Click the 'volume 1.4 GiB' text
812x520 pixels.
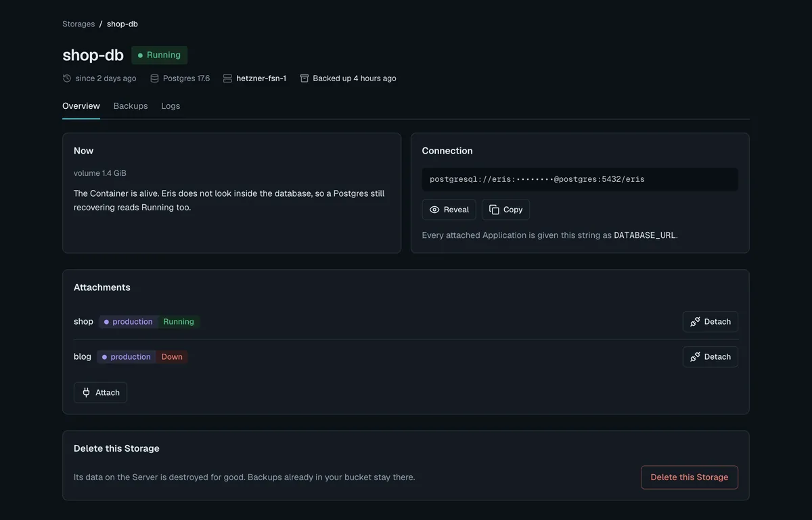100,173
